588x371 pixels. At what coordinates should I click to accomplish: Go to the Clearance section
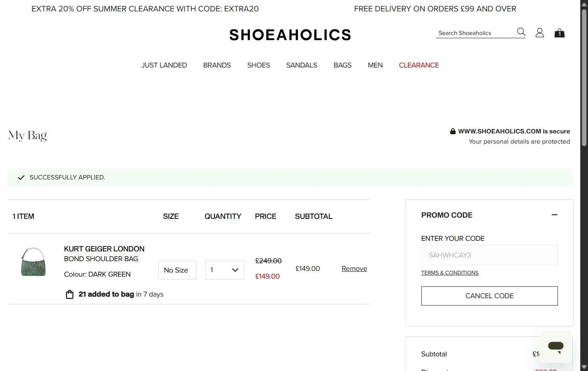(419, 65)
